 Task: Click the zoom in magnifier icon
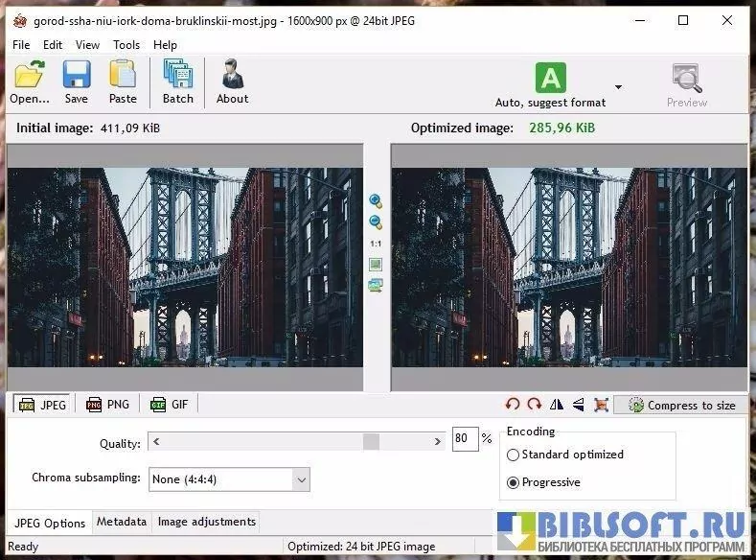click(x=376, y=201)
